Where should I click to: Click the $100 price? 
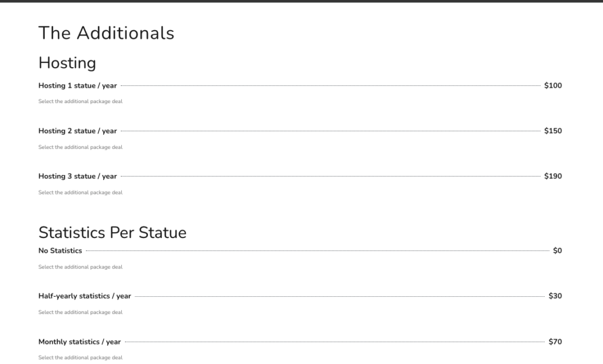click(x=553, y=85)
